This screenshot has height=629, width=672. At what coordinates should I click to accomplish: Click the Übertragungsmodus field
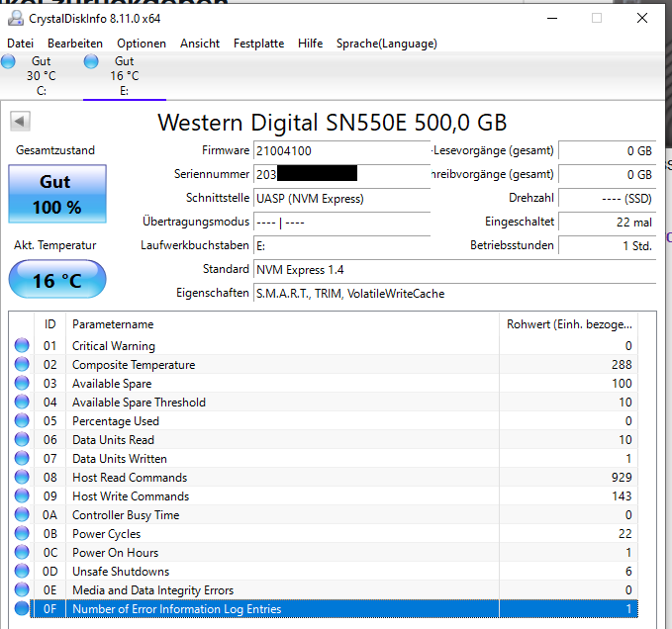341,223
